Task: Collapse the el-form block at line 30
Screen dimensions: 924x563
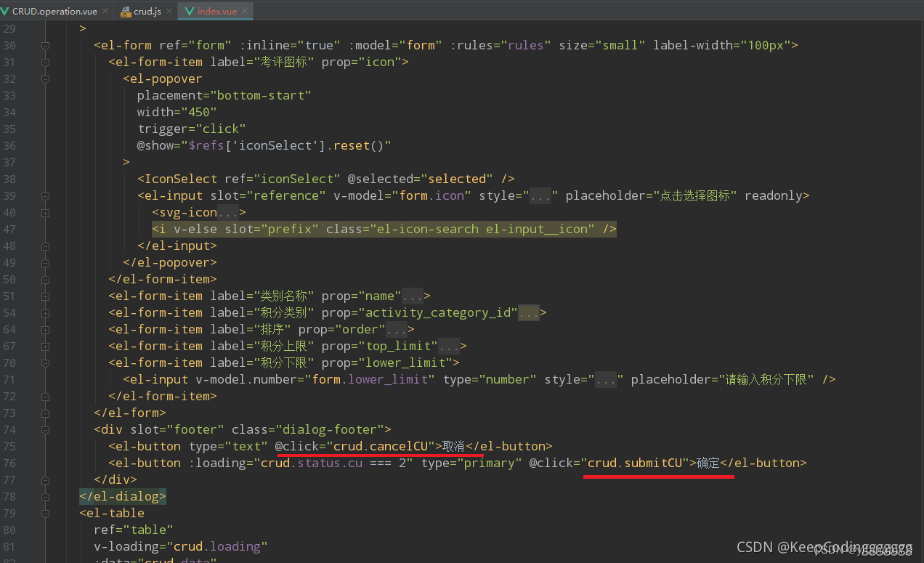Action: tap(45, 45)
